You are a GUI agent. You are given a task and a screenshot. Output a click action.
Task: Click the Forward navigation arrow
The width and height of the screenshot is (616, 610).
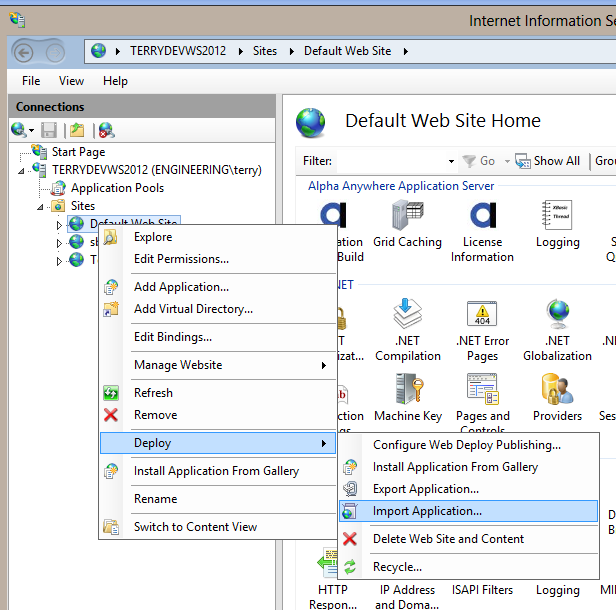pos(55,52)
